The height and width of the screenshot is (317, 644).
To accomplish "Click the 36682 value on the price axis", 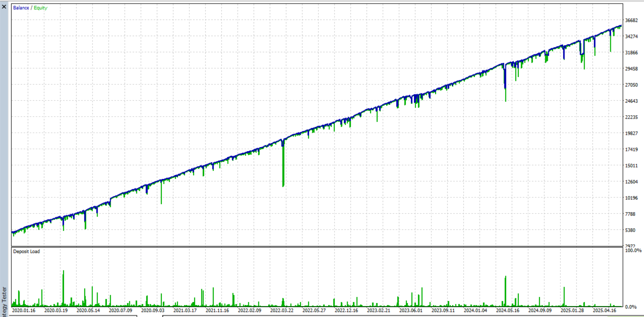I will [x=631, y=21].
